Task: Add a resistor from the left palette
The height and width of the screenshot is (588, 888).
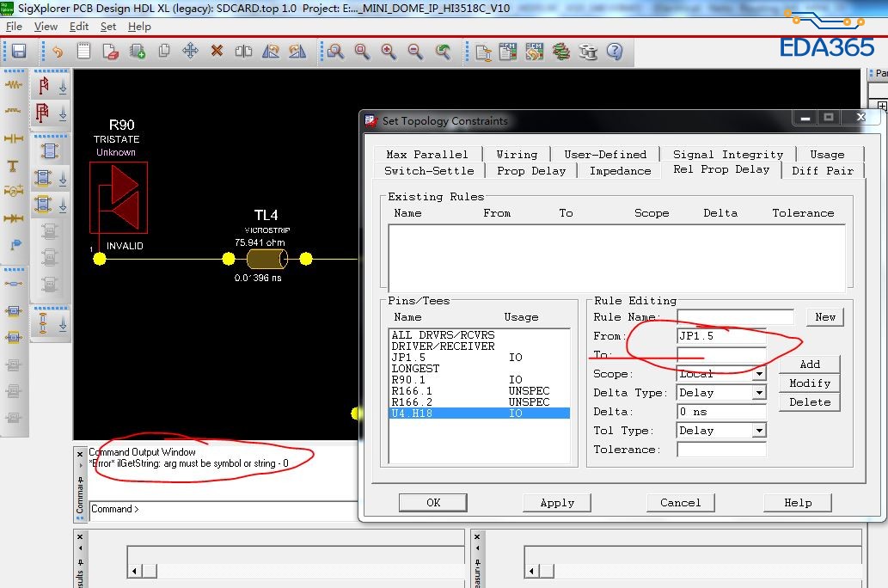Action: click(x=14, y=85)
